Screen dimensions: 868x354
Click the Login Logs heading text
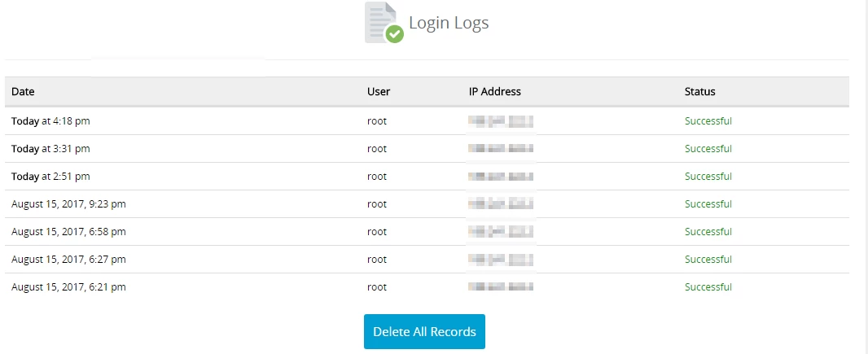(449, 23)
